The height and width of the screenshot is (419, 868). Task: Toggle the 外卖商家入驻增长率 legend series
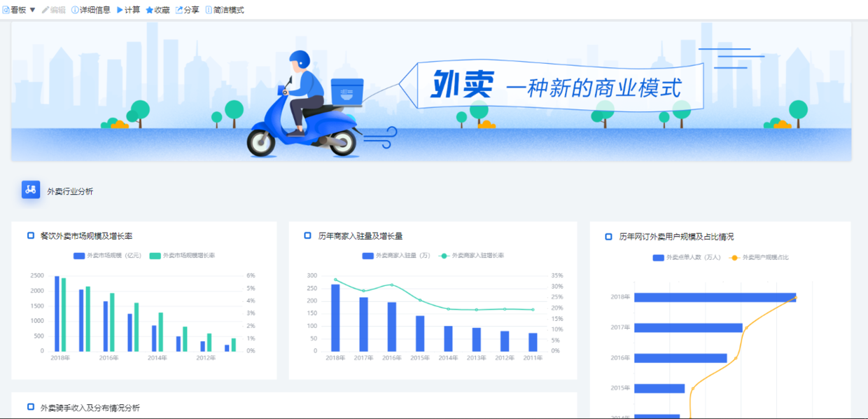[x=471, y=256]
